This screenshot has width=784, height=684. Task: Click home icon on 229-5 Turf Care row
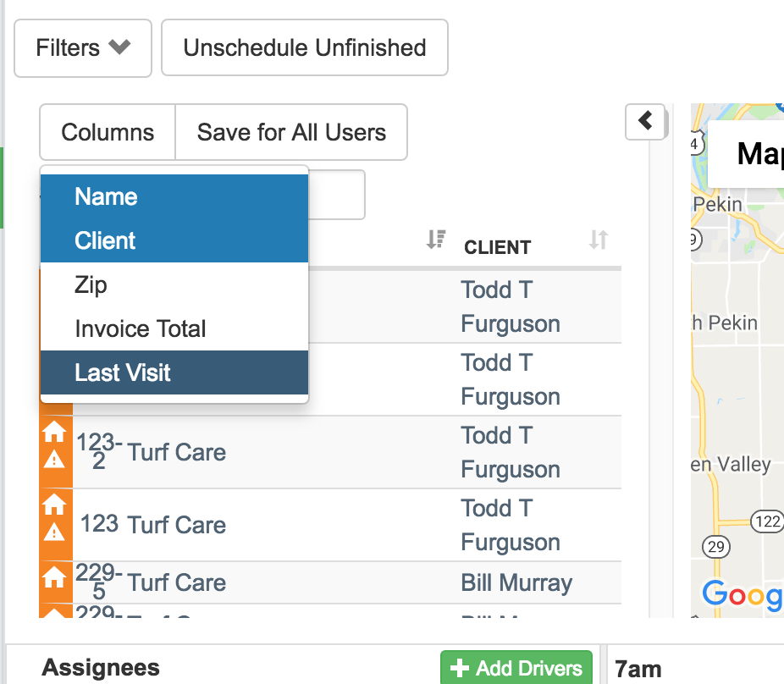coord(54,577)
